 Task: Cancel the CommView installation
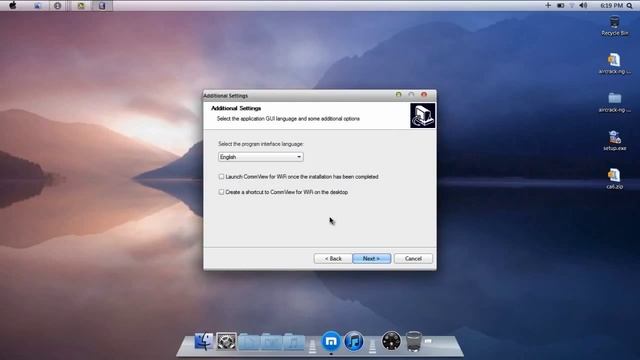coord(413,258)
